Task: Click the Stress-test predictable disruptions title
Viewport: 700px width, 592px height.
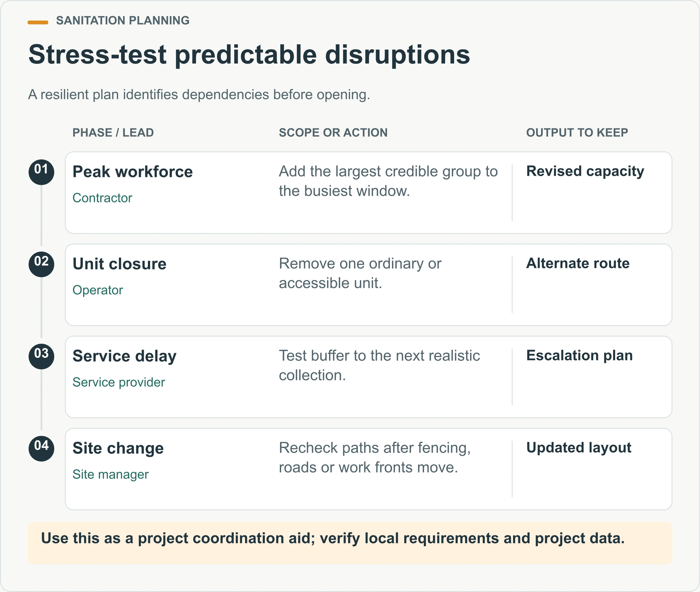Action: 249,55
